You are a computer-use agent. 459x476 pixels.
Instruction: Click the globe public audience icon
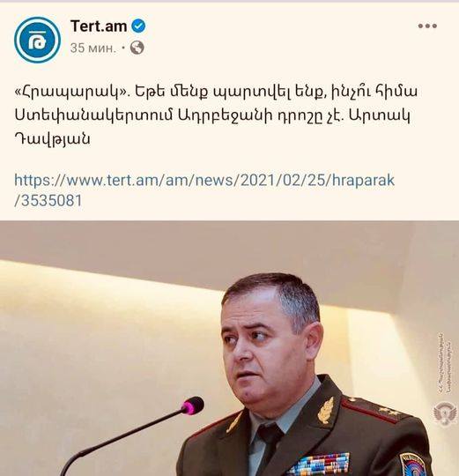137,48
